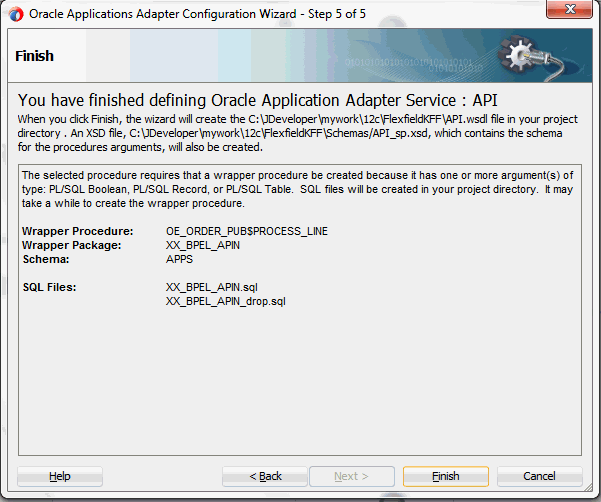Open Help for the wizard
The image size is (601, 502).
coord(60,476)
